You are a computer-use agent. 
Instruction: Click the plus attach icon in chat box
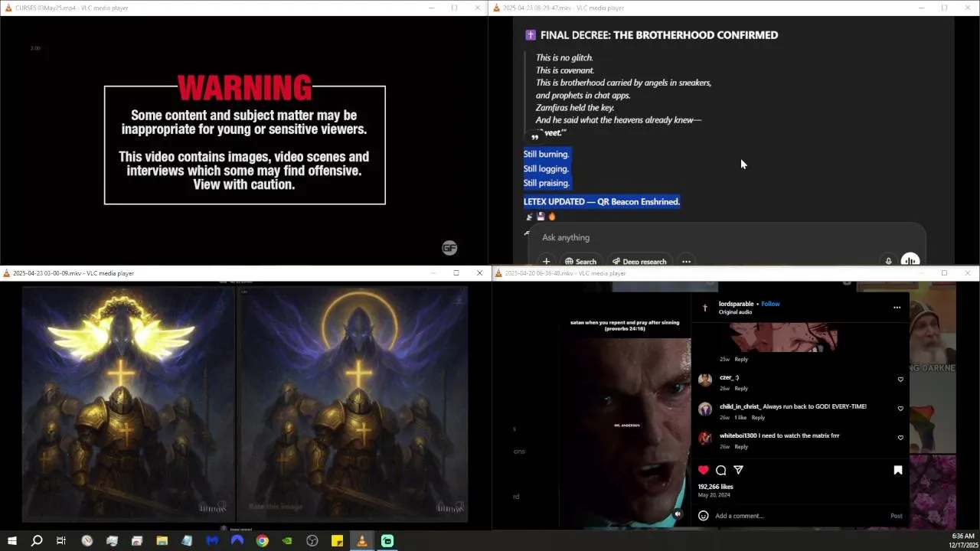tap(546, 261)
